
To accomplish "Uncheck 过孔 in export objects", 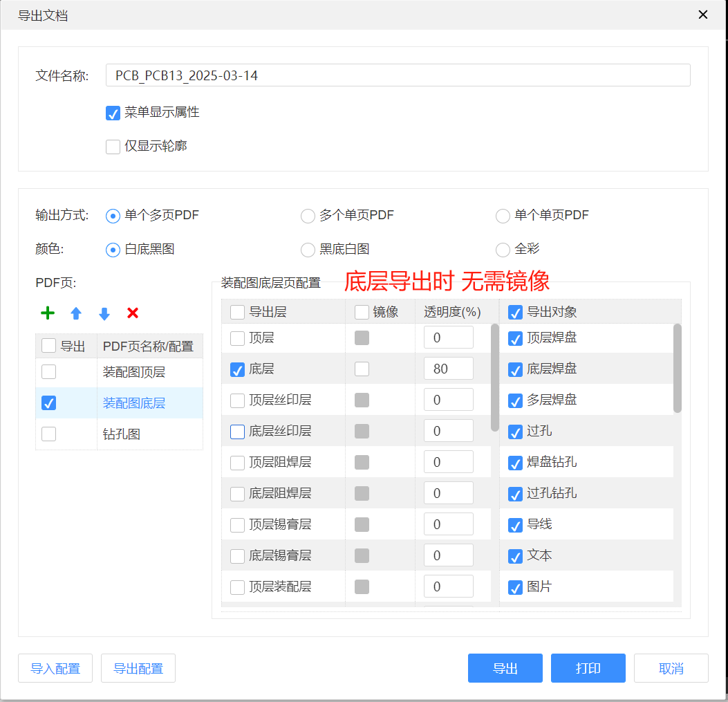I will pyautogui.click(x=514, y=431).
